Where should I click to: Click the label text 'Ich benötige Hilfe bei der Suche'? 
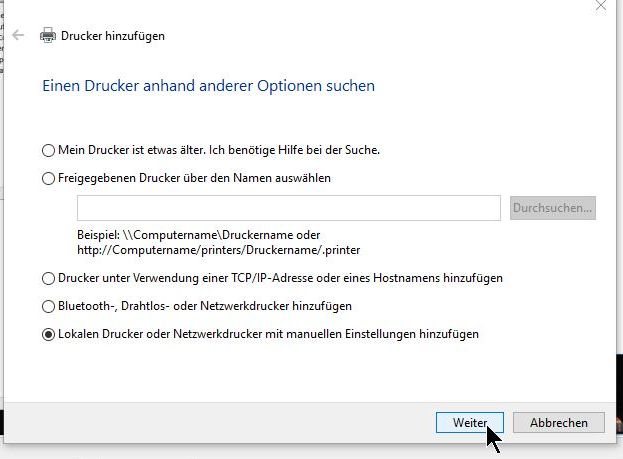click(x=294, y=150)
